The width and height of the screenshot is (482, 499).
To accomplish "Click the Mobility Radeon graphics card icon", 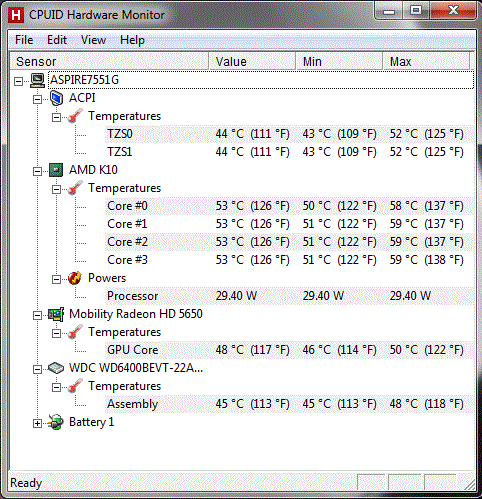I will pos(56,314).
